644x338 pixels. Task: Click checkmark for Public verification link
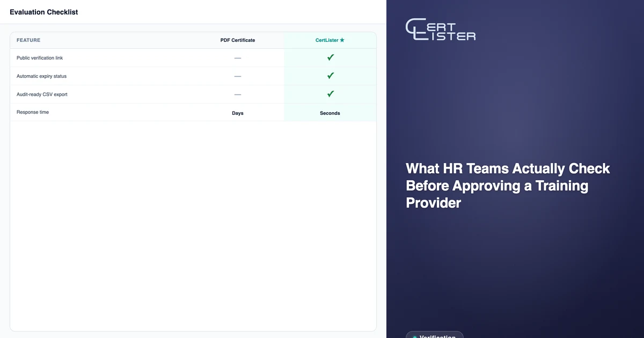(x=331, y=57)
